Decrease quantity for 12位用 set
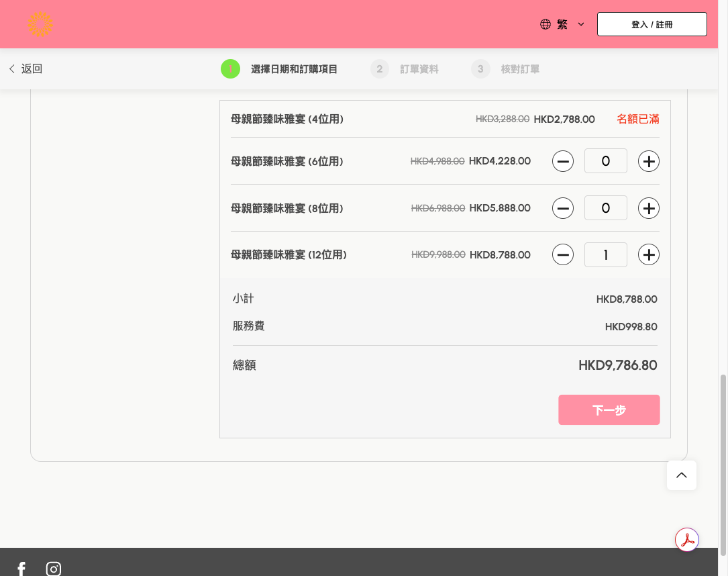This screenshot has width=728, height=576. (563, 254)
